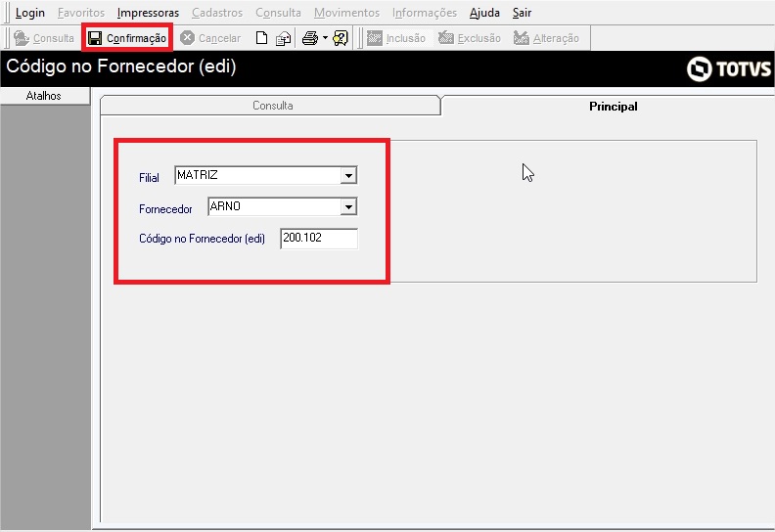
Task: Switch to the Consulta tab
Action: pos(270,106)
